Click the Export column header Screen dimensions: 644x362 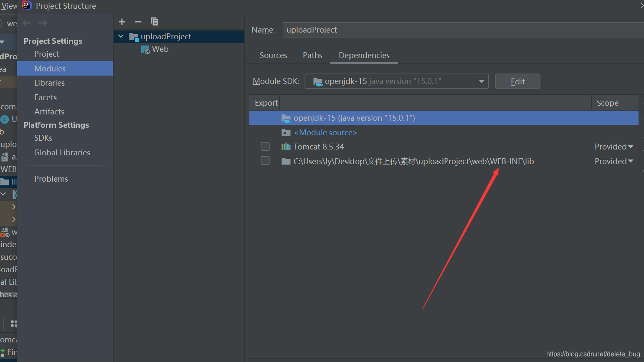point(266,103)
